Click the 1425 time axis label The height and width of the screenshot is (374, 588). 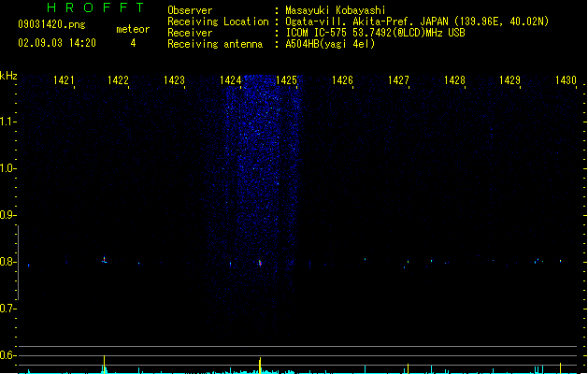pos(286,80)
